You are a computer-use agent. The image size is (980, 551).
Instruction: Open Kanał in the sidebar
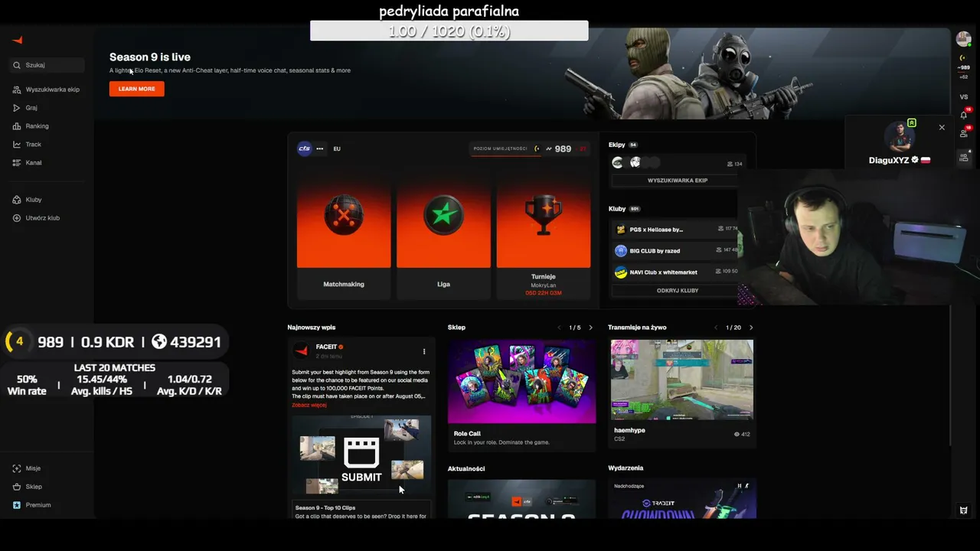coord(28,163)
